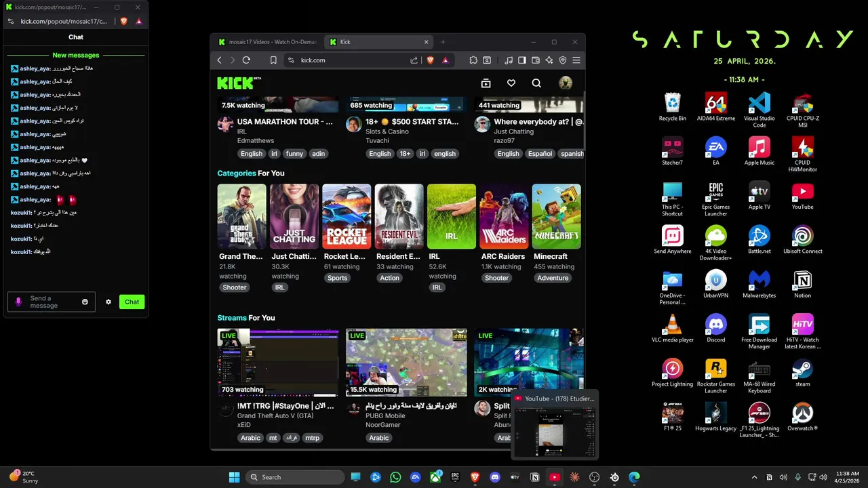This screenshot has height=488, width=868.
Task: Open the Minecraft category card
Action: (557, 216)
